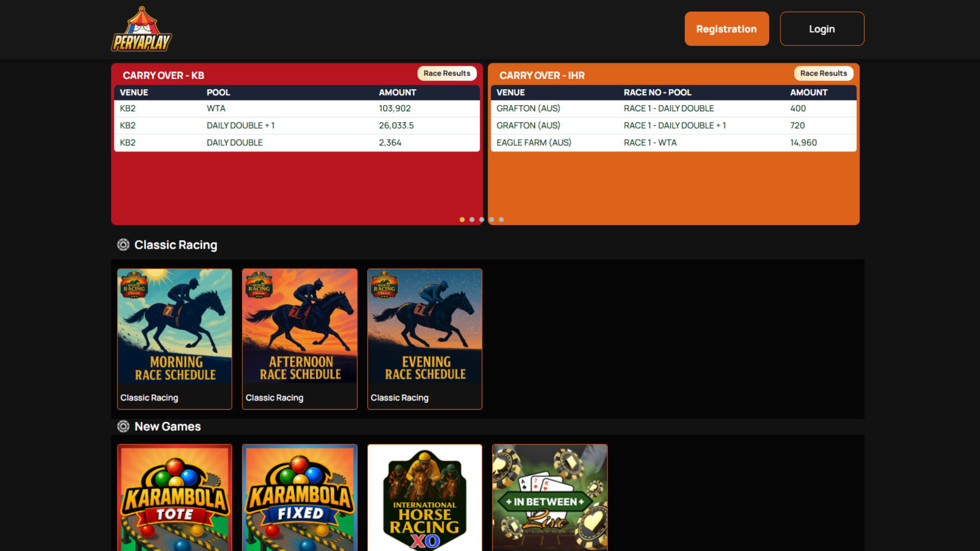View Race Results for Carry Over KB
The image size is (980, 551).
pyautogui.click(x=447, y=73)
